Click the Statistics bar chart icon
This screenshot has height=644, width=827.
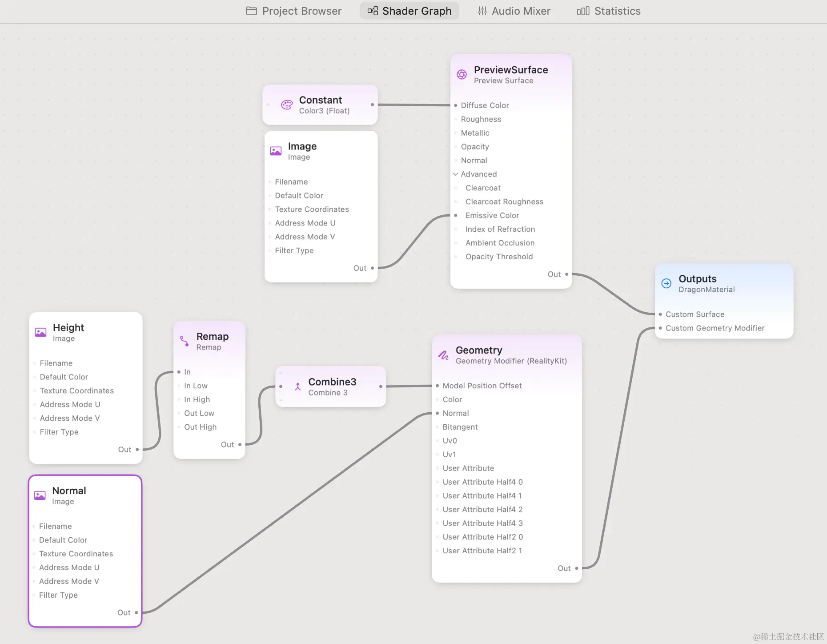pyautogui.click(x=583, y=11)
